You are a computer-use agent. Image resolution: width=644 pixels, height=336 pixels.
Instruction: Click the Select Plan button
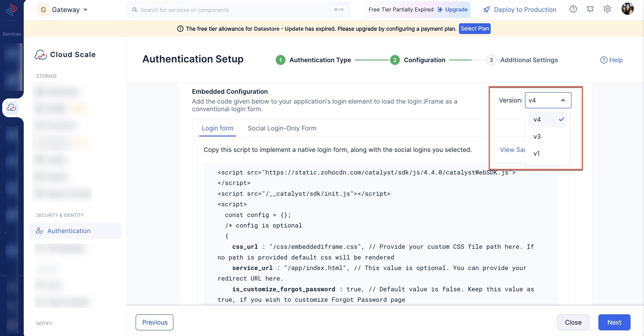tap(474, 29)
